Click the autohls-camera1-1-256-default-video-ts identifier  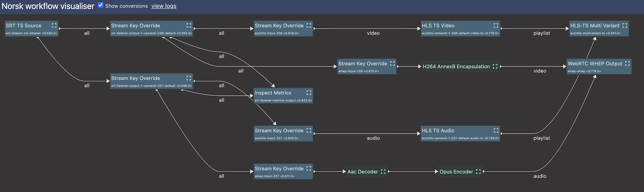(x=460, y=33)
